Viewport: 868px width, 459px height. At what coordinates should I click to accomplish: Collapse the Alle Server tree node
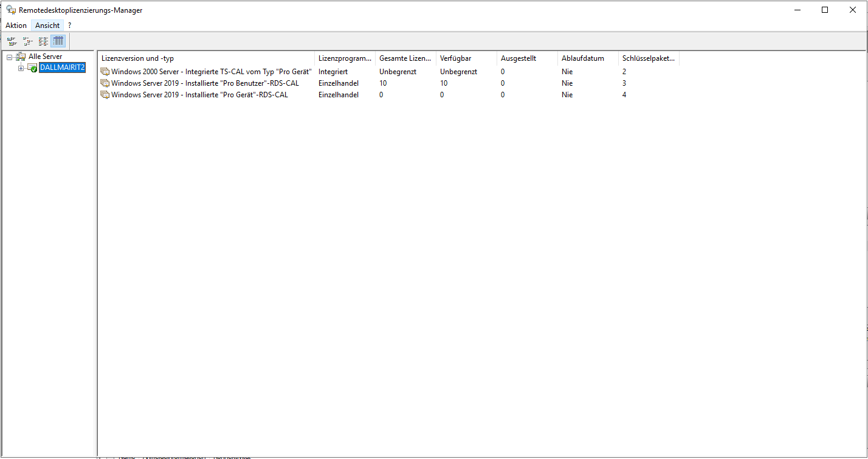[9, 57]
